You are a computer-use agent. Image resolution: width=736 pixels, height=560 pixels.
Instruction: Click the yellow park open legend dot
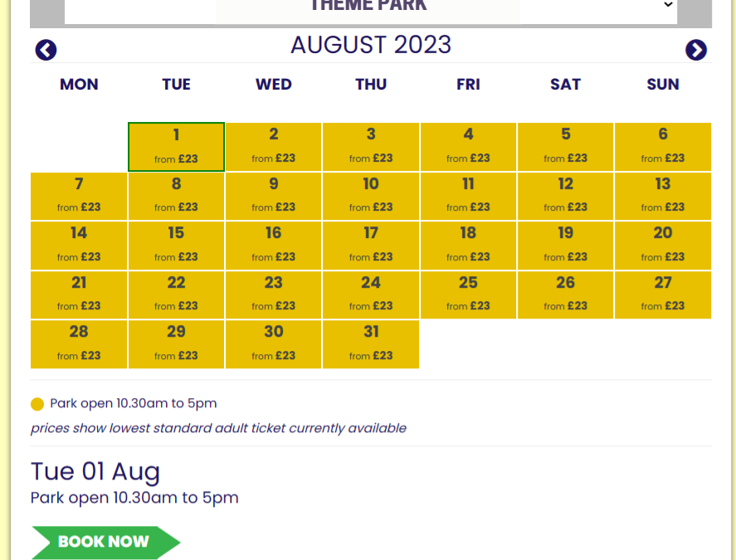pos(37,403)
